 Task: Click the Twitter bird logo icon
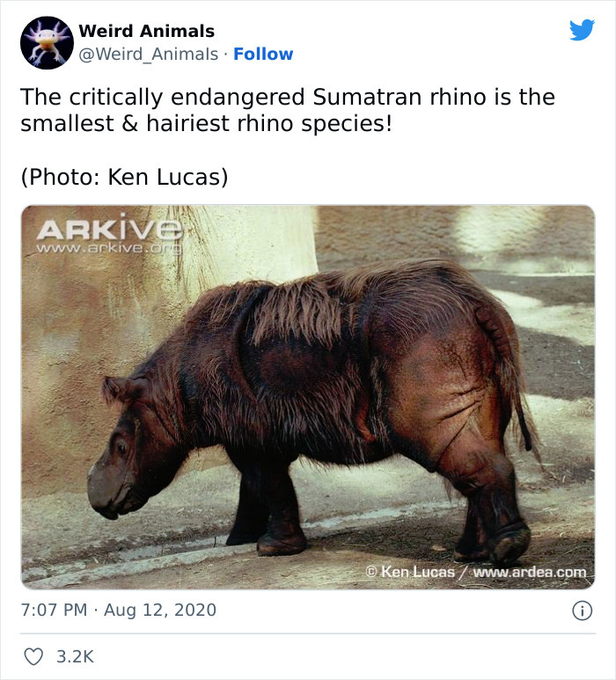pyautogui.click(x=582, y=30)
